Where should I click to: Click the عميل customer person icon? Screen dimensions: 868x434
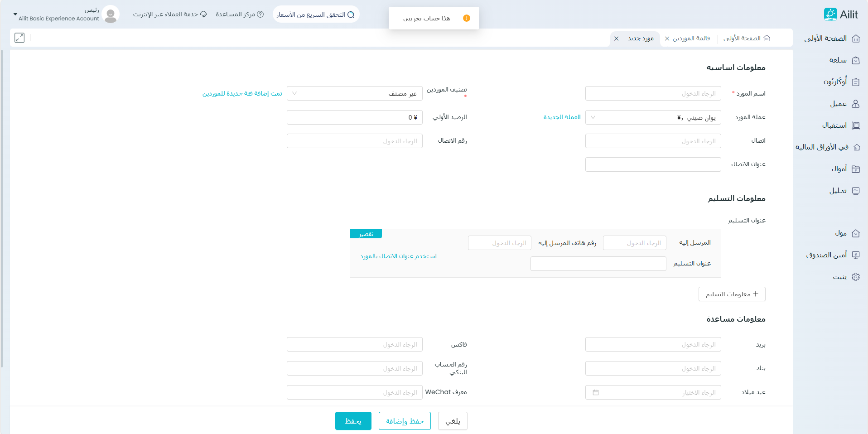tap(856, 104)
